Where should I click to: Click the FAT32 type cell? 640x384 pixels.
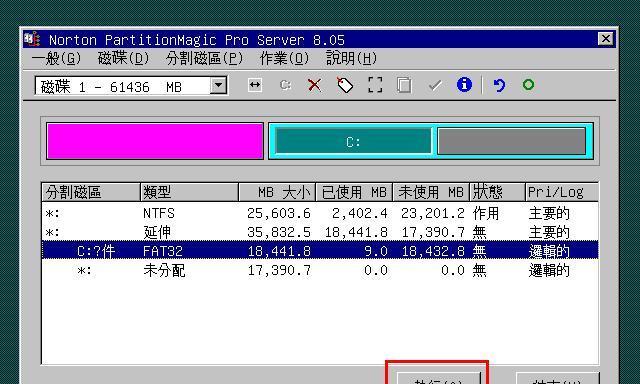[x=162, y=251]
